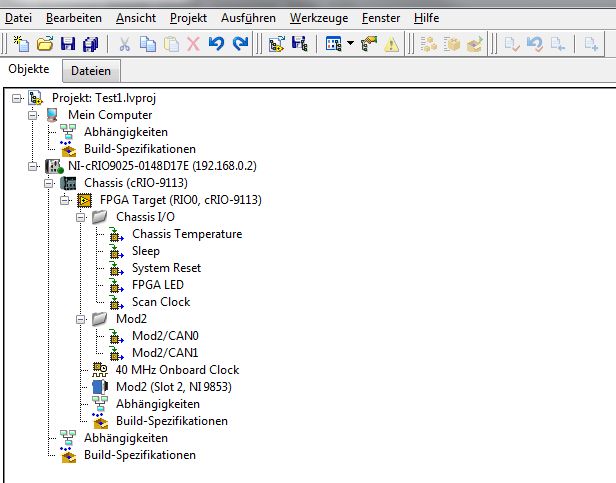Collapse the Chassis (cRIO-9113) node
Viewport: 616px width, 483px height.
49,183
